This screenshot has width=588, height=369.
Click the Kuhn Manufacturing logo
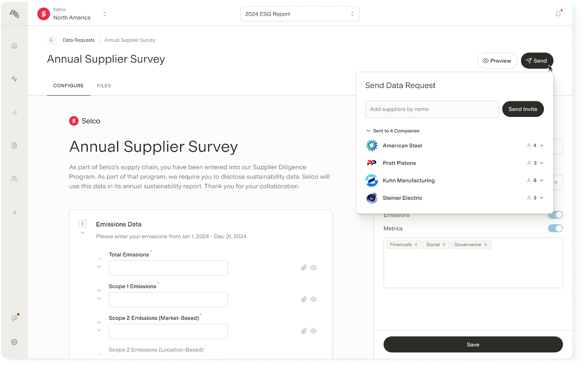[372, 180]
